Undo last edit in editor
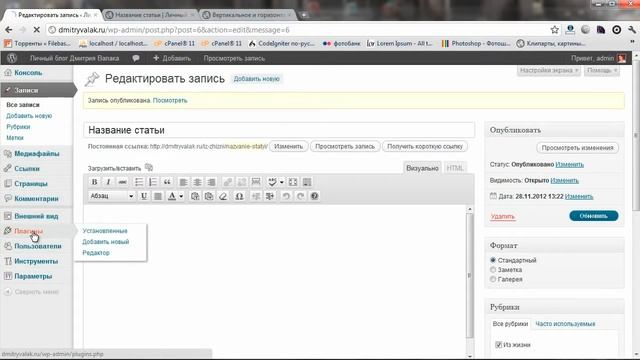 coord(286,196)
